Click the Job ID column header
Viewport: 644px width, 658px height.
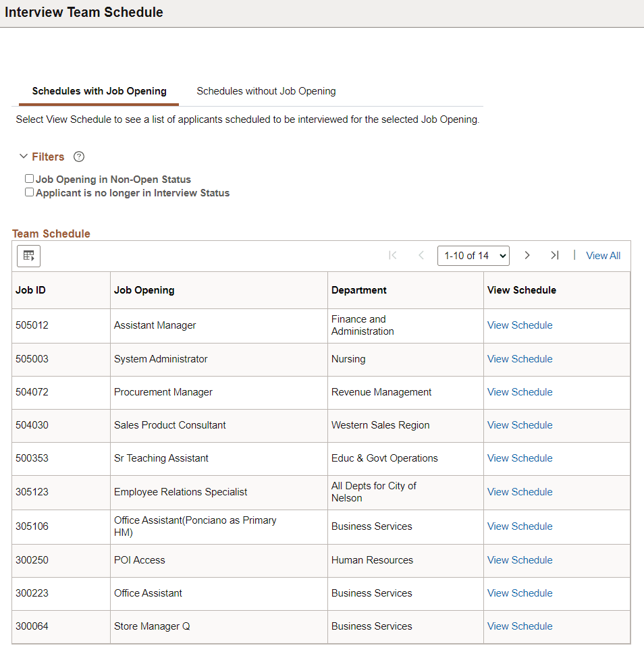tap(61, 290)
